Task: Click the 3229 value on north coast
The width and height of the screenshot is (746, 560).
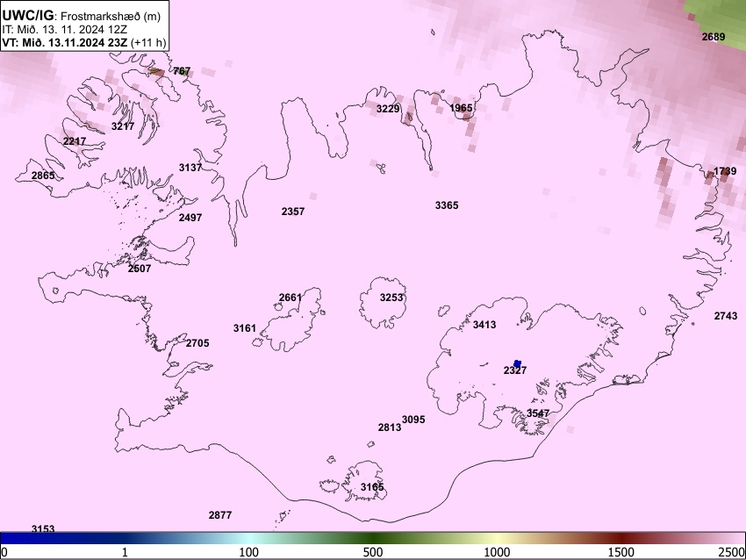Action: [x=388, y=109]
